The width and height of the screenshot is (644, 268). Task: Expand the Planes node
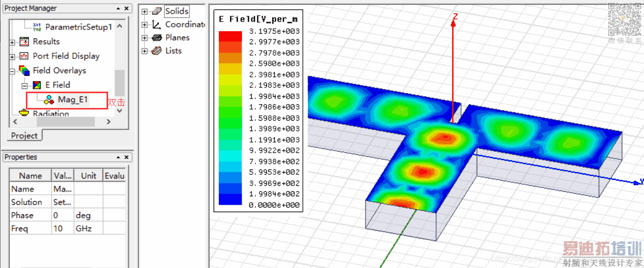(145, 38)
